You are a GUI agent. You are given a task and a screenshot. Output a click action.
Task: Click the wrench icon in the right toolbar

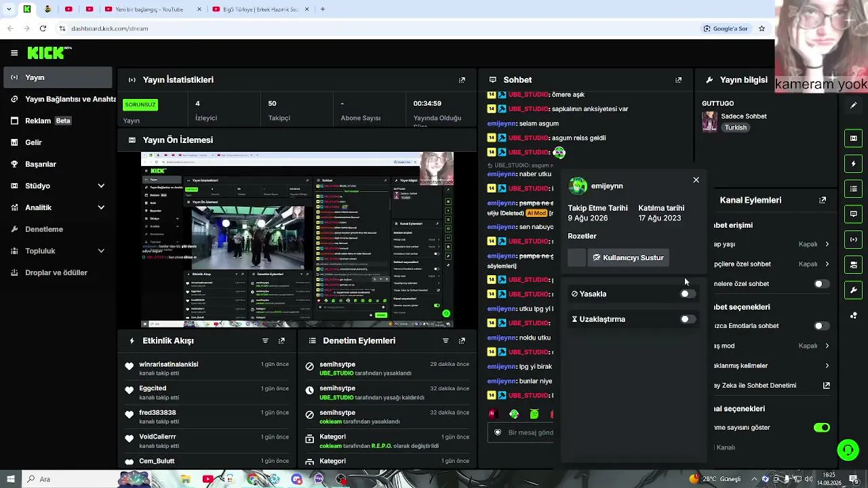tap(853, 290)
